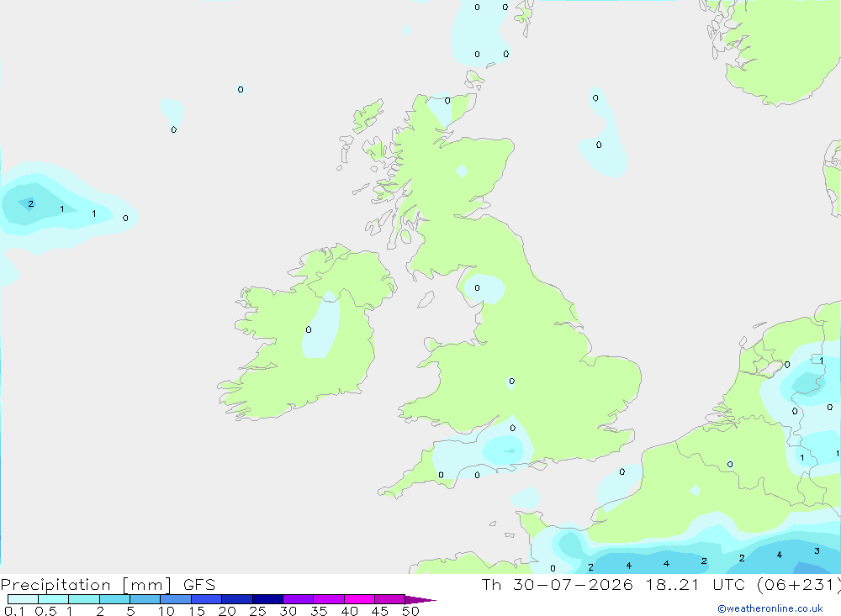Click the "50" legend scale label
This screenshot has height=616, width=841.
(x=410, y=611)
